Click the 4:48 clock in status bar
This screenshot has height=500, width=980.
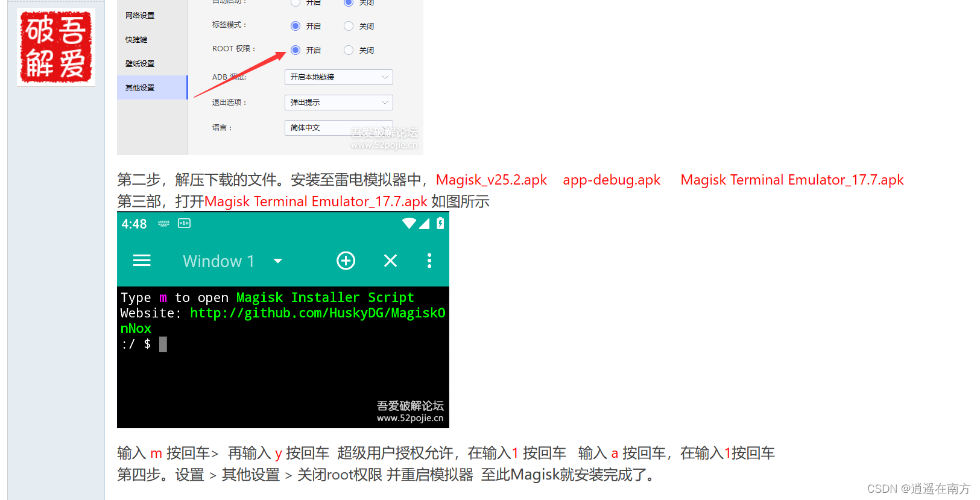(134, 224)
